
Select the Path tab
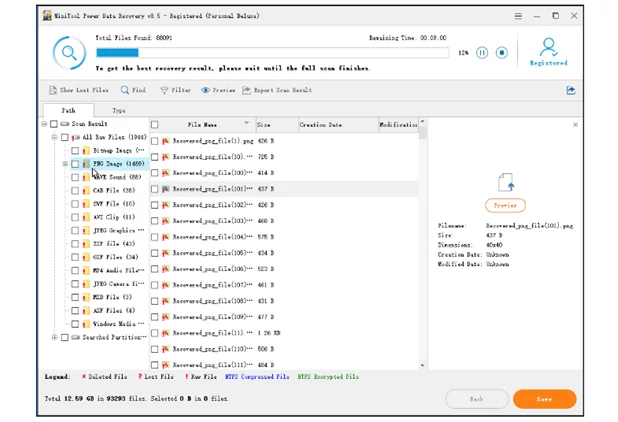[68, 110]
